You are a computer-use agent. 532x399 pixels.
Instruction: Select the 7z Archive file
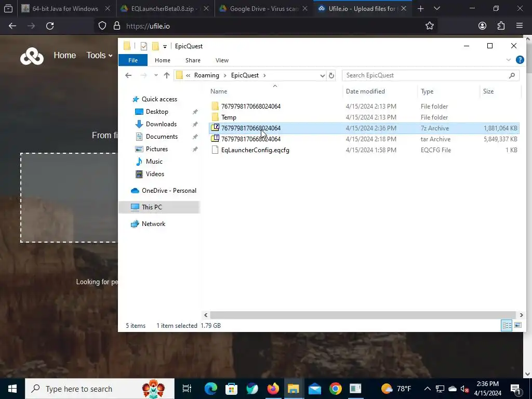coord(364,128)
